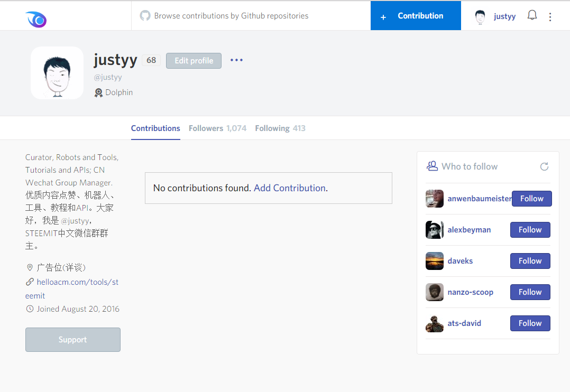This screenshot has height=392, width=570.
Task: Open alexbeyman's avatar
Action: coord(435,230)
